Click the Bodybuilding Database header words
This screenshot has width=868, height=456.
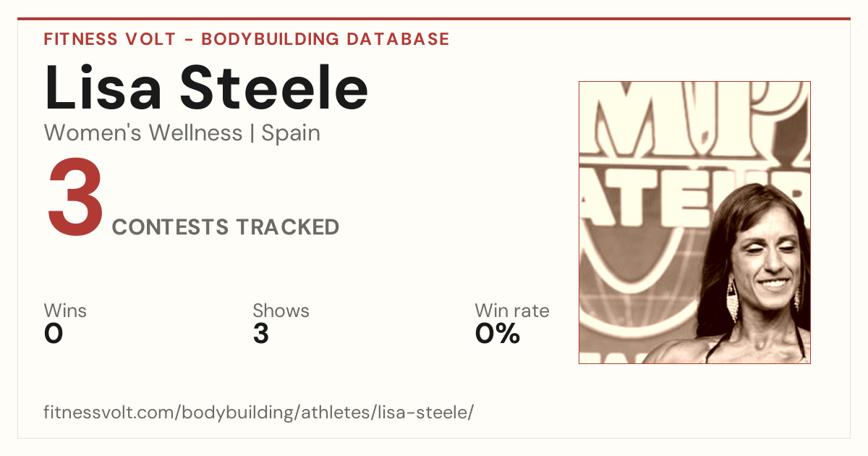coord(325,39)
